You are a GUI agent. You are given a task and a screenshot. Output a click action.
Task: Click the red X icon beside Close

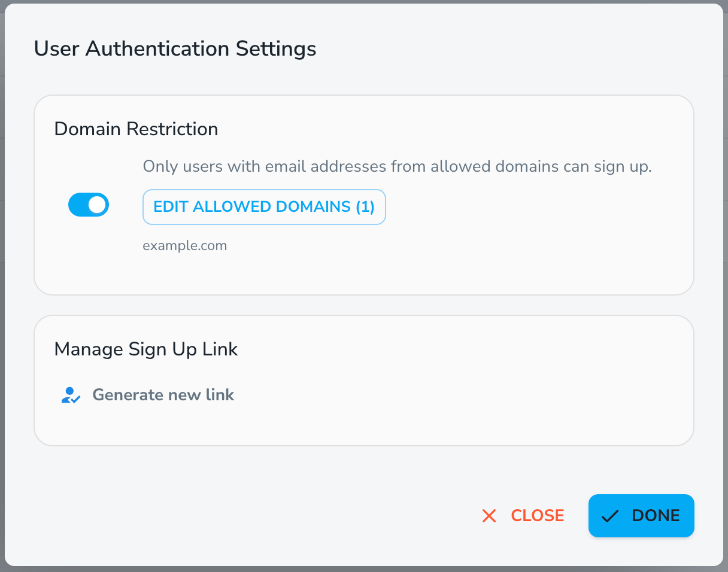[x=489, y=516]
